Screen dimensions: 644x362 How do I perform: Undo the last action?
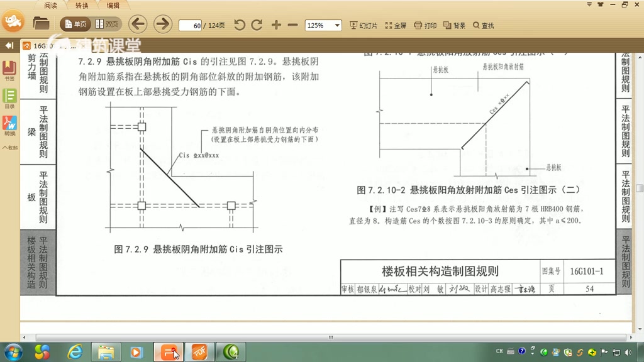point(239,25)
